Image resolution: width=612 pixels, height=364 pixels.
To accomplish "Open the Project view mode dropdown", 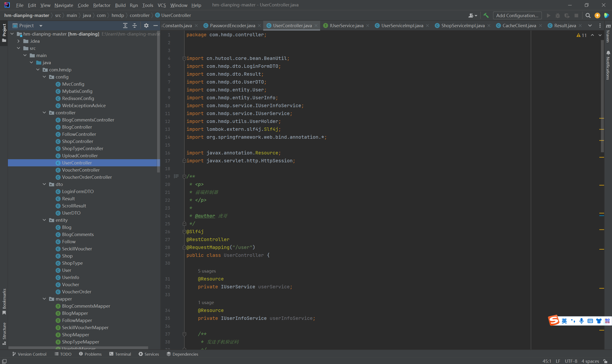I will (41, 26).
